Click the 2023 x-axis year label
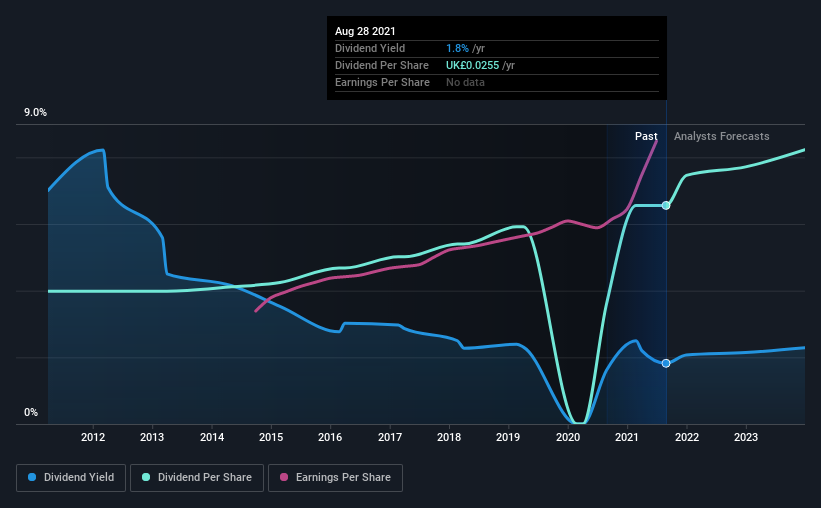The height and width of the screenshot is (508, 821). click(746, 437)
